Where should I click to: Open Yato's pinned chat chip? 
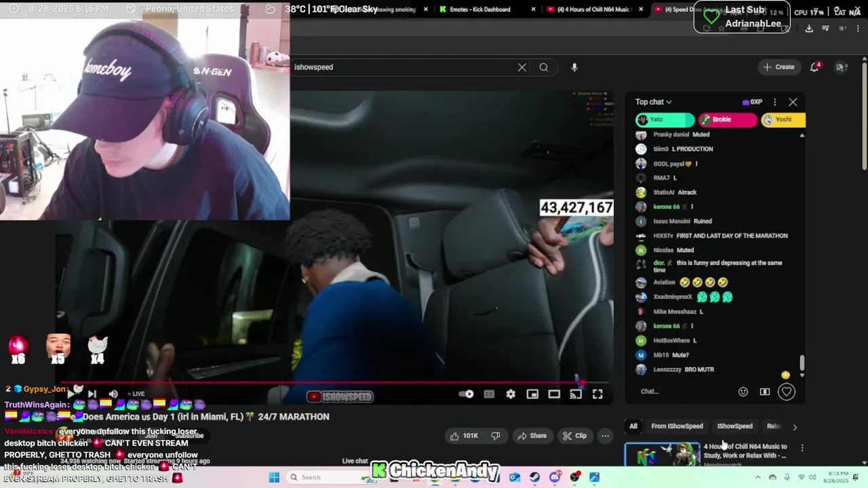click(x=665, y=120)
